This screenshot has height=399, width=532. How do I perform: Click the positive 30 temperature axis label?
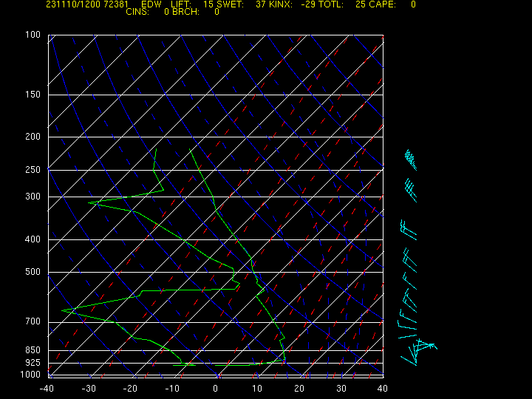point(341,389)
